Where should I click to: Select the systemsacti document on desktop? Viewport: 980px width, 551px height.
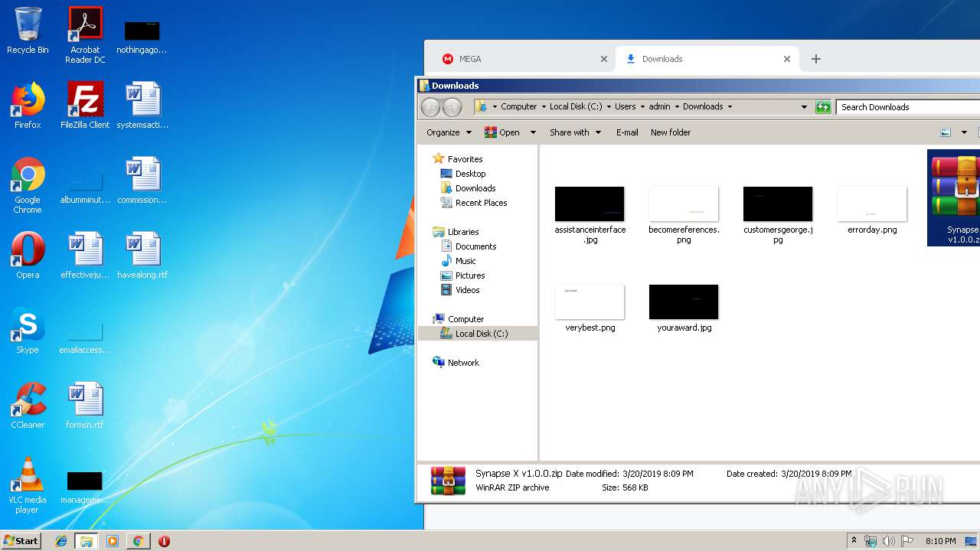(142, 106)
